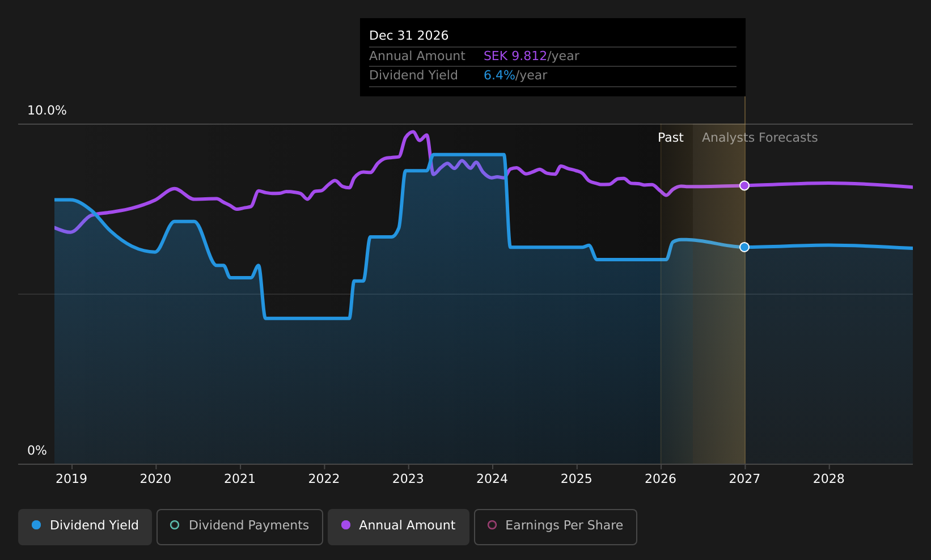
Task: Click the Past region label
Action: [x=671, y=138]
